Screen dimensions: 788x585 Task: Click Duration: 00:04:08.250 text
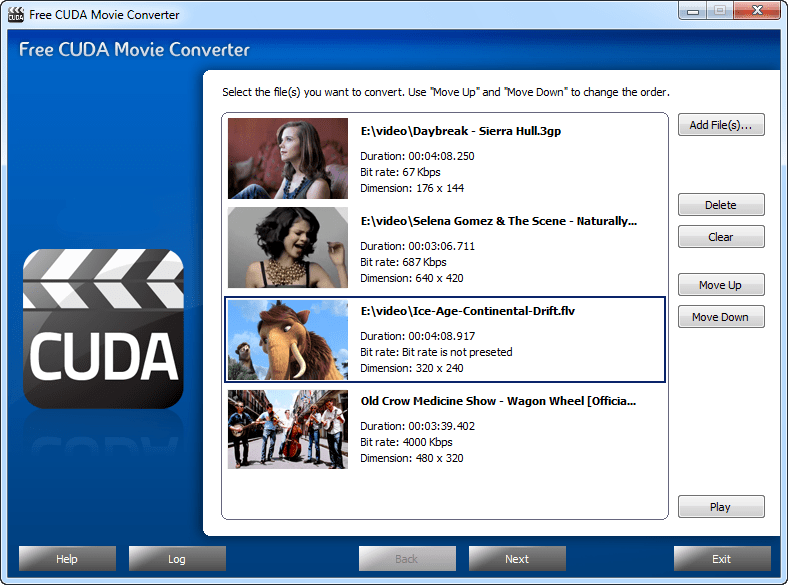(x=417, y=156)
